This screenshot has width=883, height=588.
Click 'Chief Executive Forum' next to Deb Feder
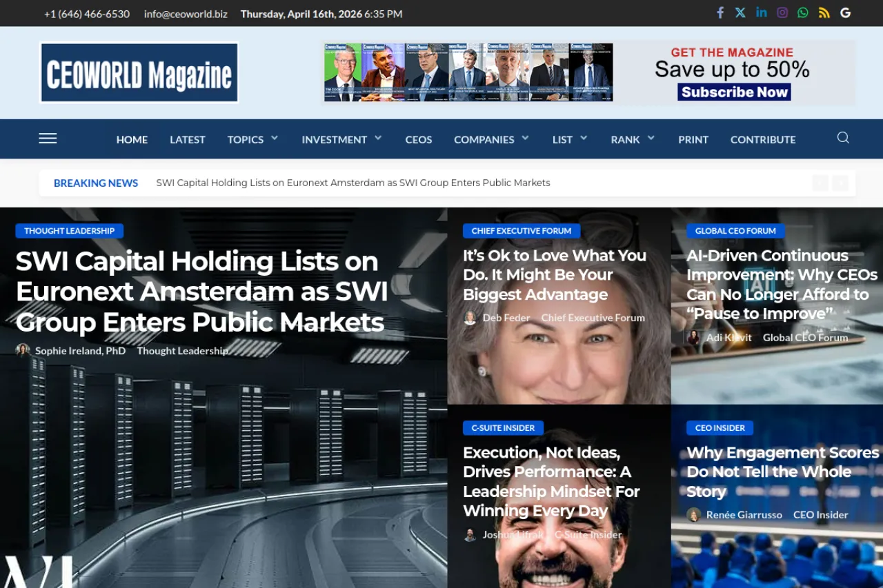(593, 318)
